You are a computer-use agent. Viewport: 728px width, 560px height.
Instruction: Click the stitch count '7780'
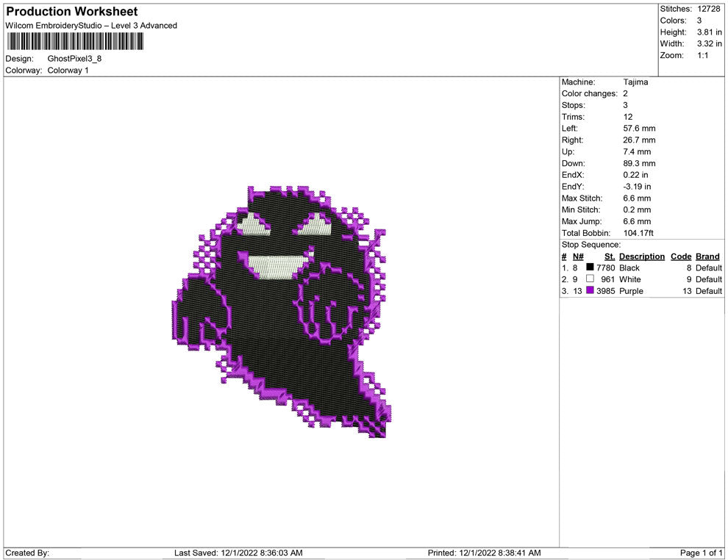click(x=605, y=268)
